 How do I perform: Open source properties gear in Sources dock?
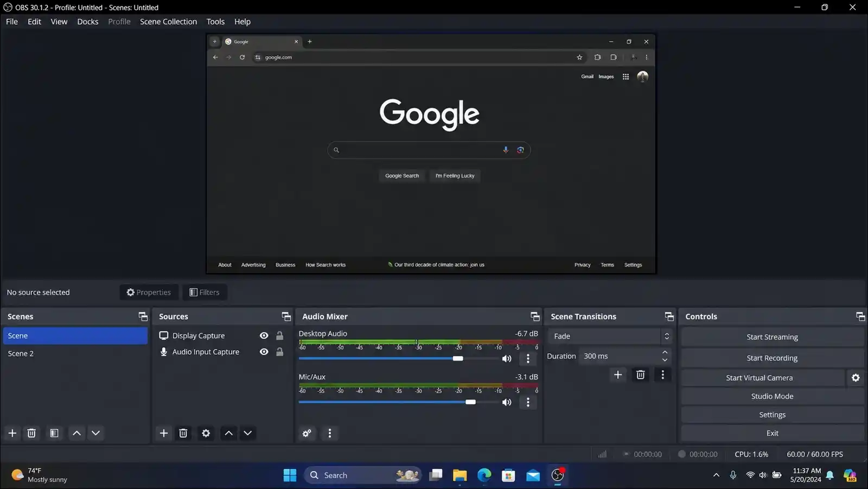pos(206,433)
